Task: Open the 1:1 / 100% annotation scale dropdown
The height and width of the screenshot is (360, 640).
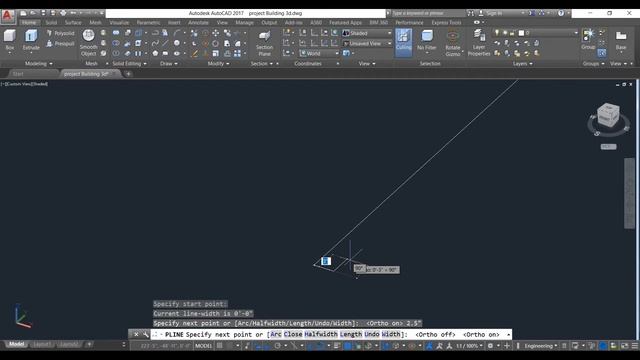Action: 469,346
